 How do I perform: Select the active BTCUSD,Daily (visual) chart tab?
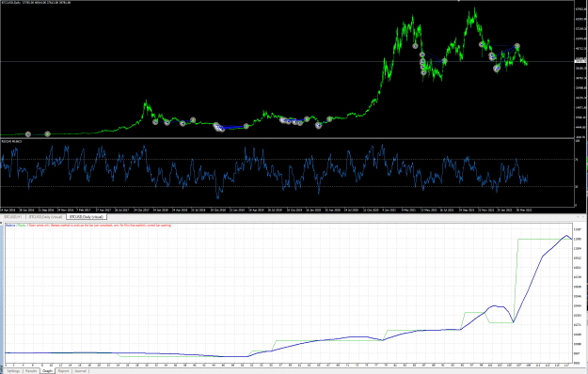coord(87,217)
